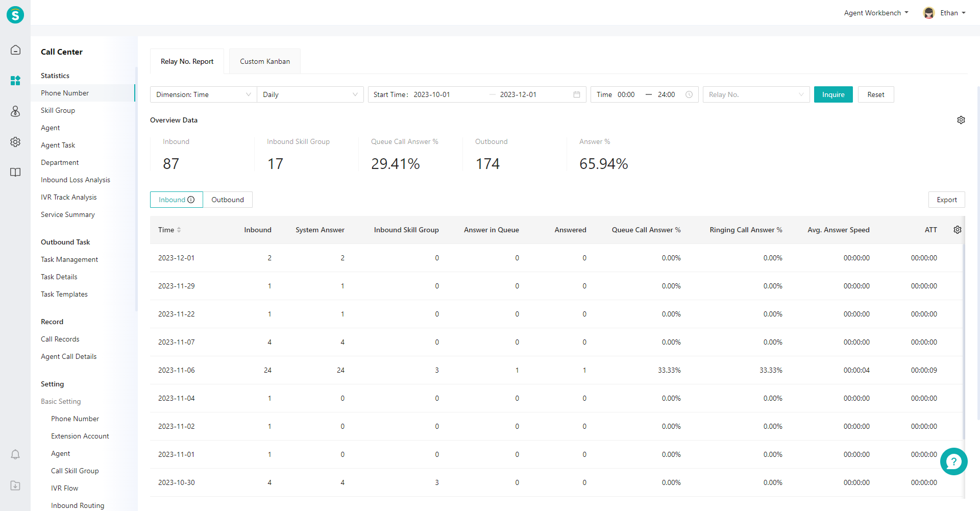Click the 33.33% Queue Call Answer value
The height and width of the screenshot is (511, 980).
pos(669,370)
